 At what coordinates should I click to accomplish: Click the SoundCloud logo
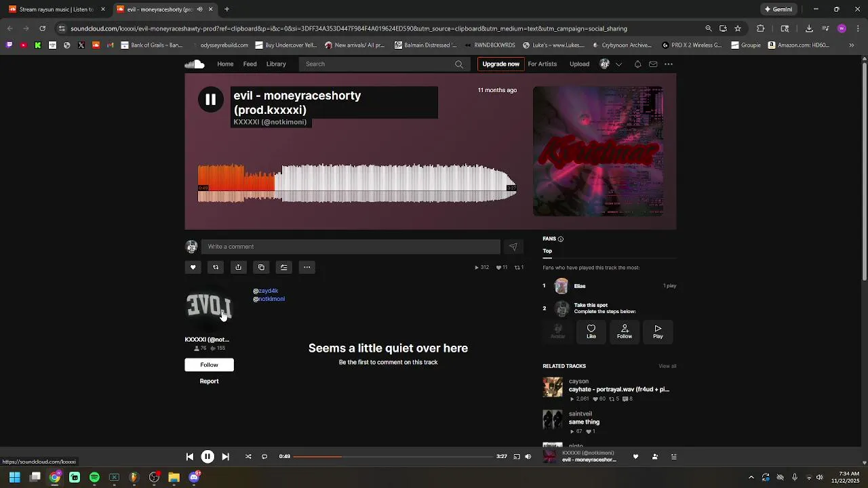click(x=195, y=64)
